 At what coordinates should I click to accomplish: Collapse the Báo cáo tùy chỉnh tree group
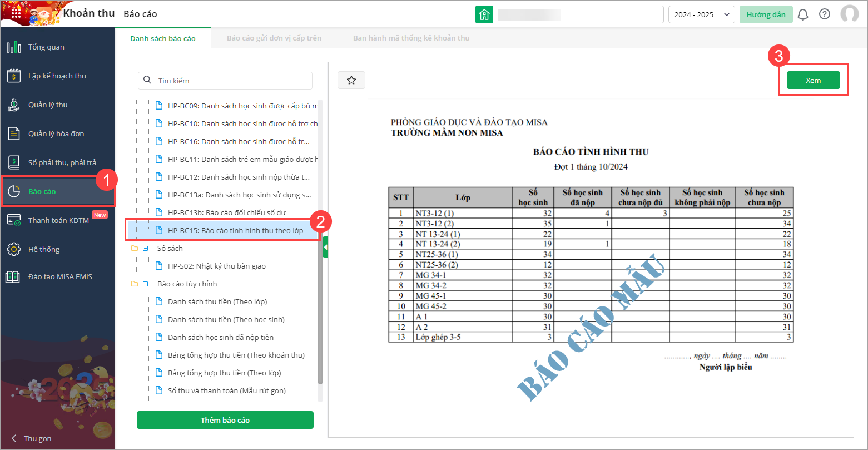tap(145, 284)
